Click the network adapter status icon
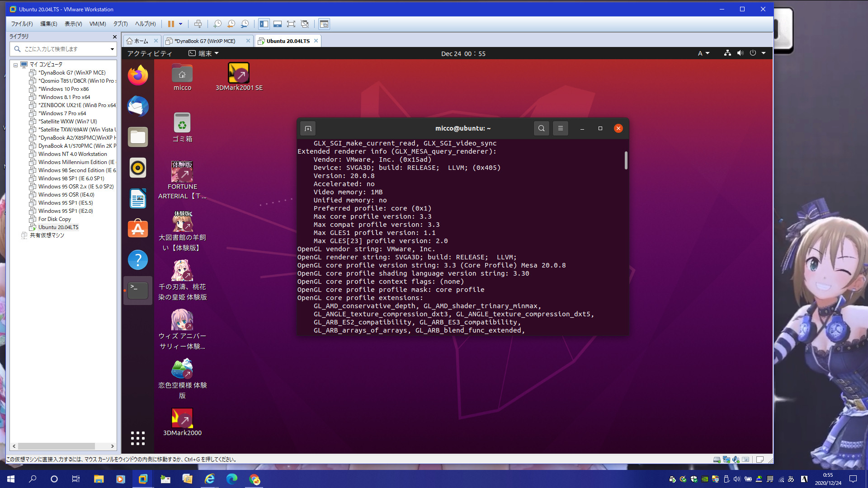This screenshot has width=868, height=488. click(726, 460)
